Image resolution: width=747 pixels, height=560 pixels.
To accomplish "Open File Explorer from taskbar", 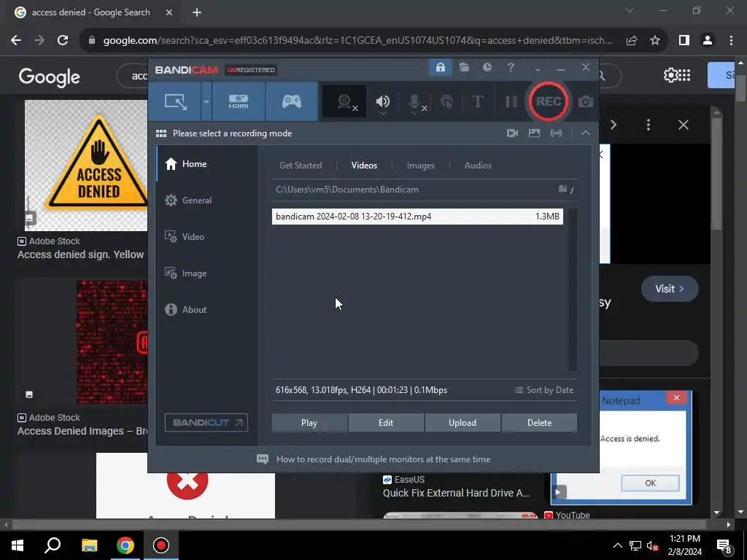I will [89, 545].
